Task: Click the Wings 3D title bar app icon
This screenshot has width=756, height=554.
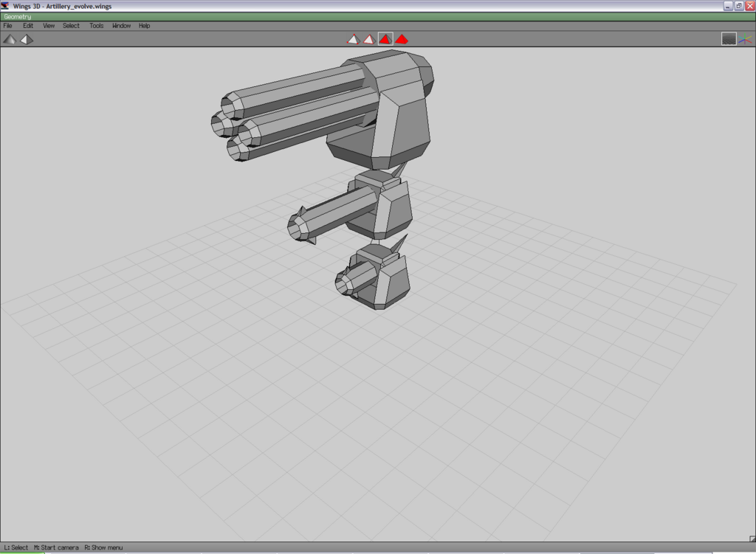Action: 5,5
